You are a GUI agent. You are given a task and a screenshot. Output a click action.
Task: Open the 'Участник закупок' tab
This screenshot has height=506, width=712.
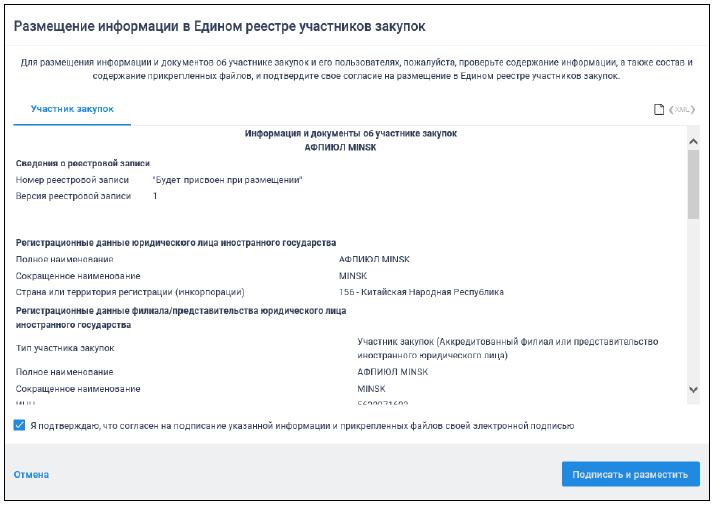pos(72,108)
